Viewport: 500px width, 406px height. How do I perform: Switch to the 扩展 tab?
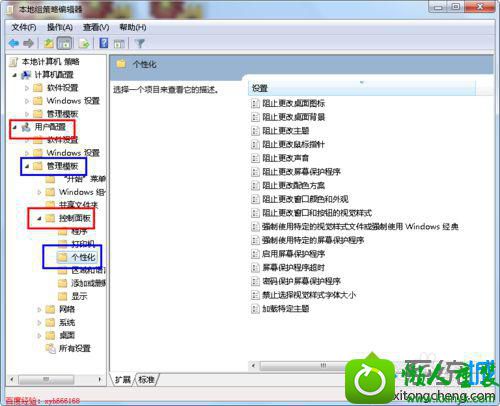click(123, 380)
